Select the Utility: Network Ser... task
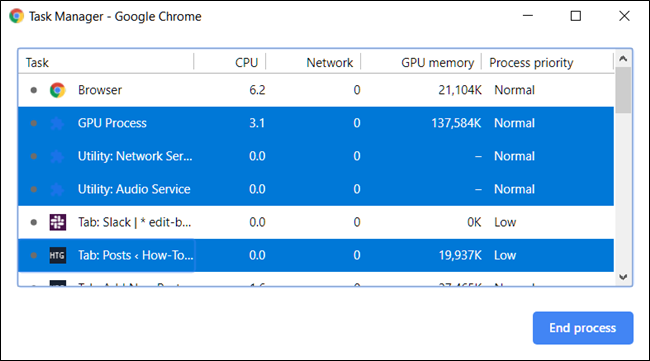The width and height of the screenshot is (650, 361). (x=135, y=156)
